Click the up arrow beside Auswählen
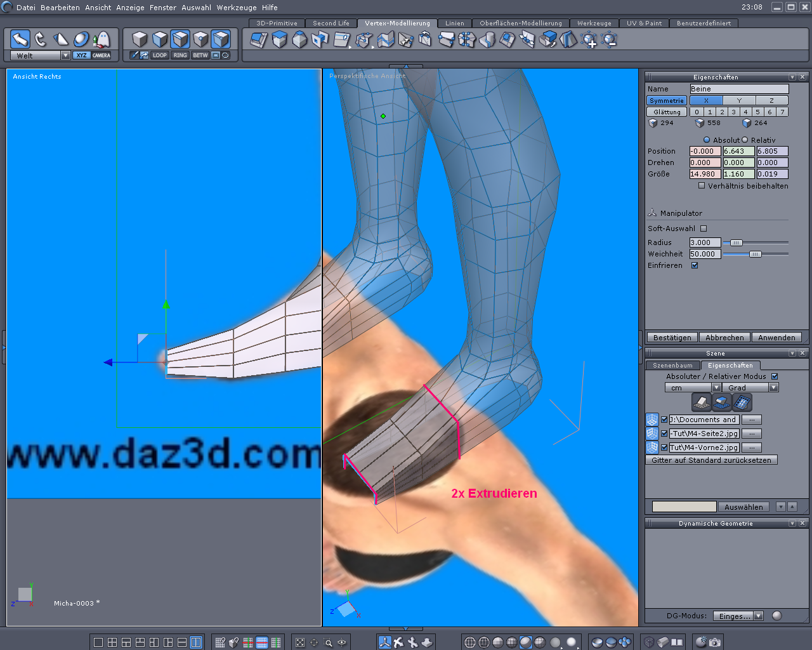Viewport: 812px width, 650px height. click(x=792, y=507)
